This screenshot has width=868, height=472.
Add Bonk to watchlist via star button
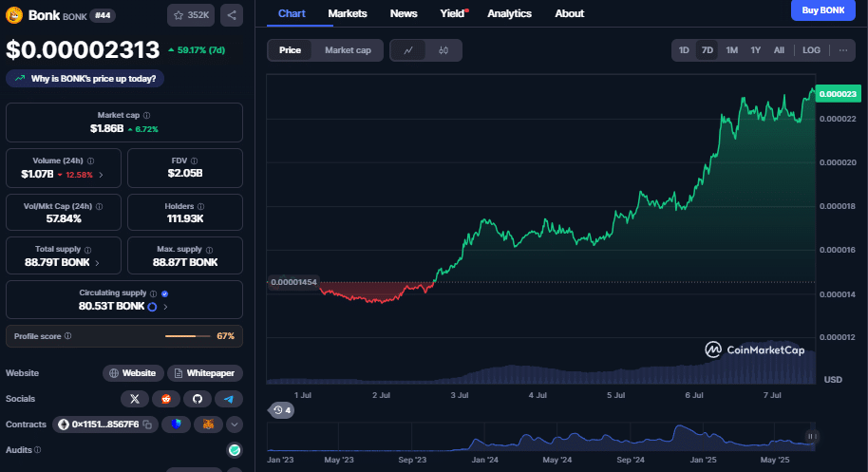191,15
